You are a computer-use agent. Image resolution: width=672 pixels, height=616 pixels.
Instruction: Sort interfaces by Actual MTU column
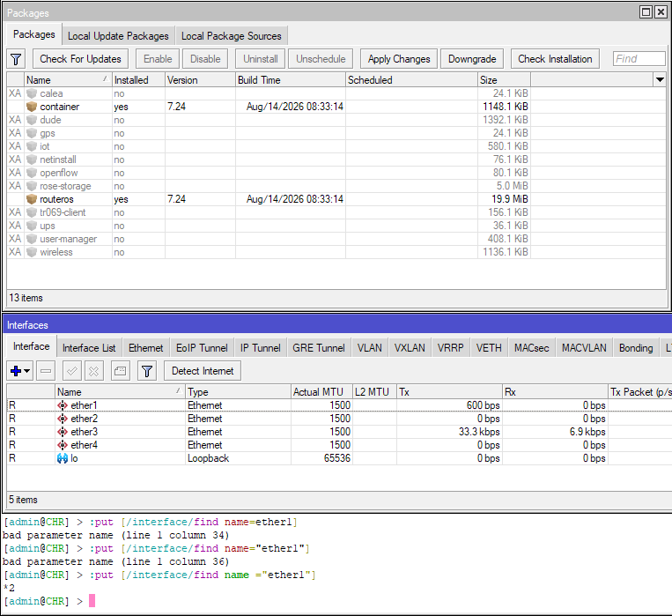(321, 392)
